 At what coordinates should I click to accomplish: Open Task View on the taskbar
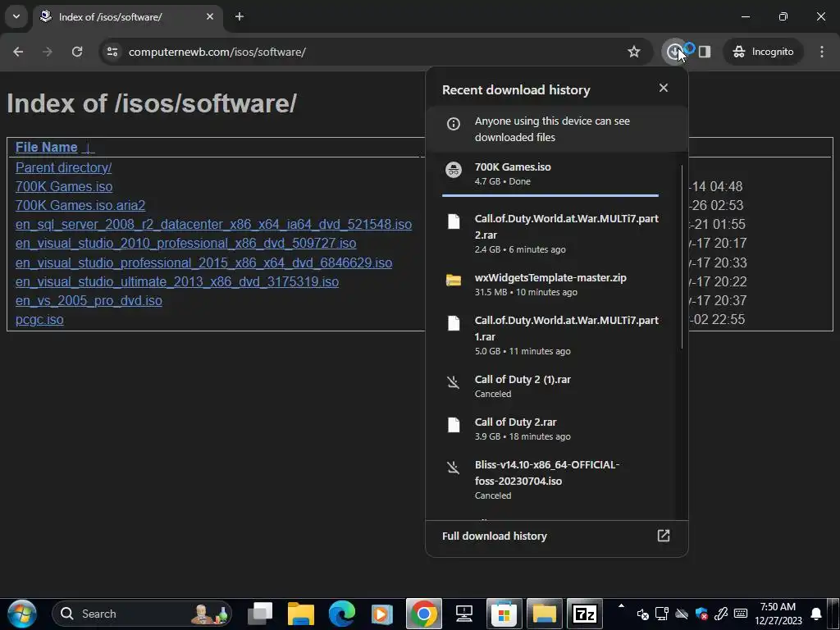click(x=260, y=614)
